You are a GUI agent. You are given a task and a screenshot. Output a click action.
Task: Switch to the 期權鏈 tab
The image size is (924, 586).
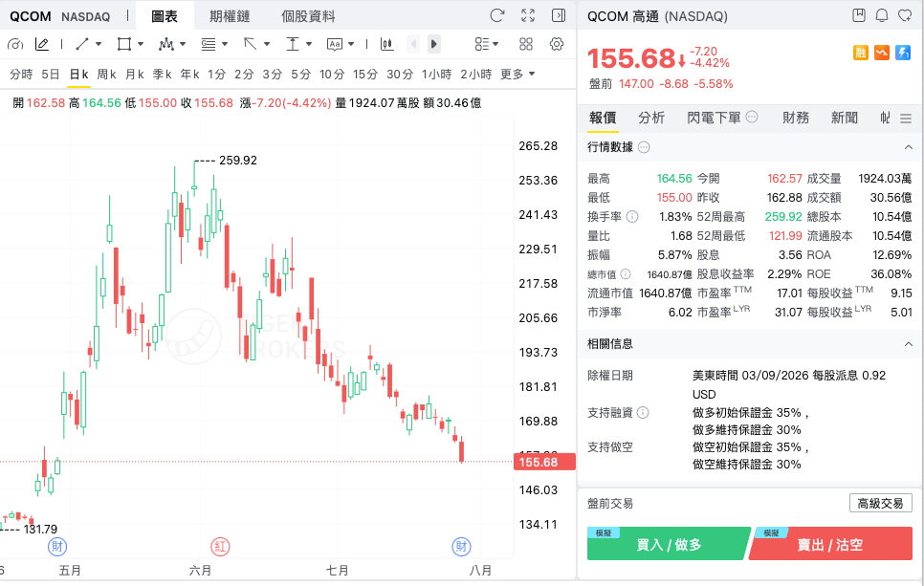click(x=230, y=16)
